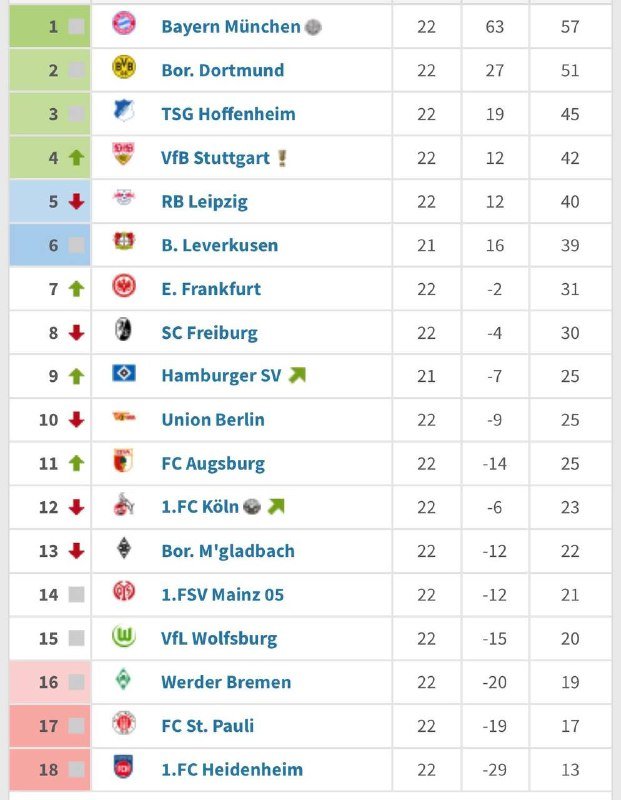Click the Werder Bremen crest icon
621x800 pixels.
(x=124, y=681)
